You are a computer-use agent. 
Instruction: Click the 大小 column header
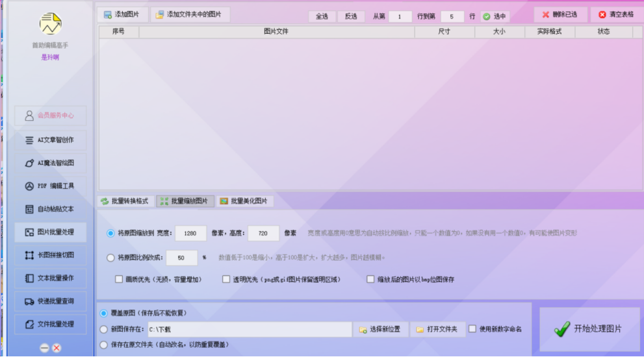pos(500,32)
